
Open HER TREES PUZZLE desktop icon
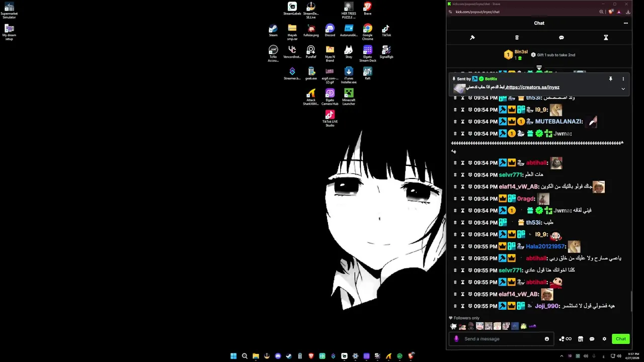click(349, 10)
